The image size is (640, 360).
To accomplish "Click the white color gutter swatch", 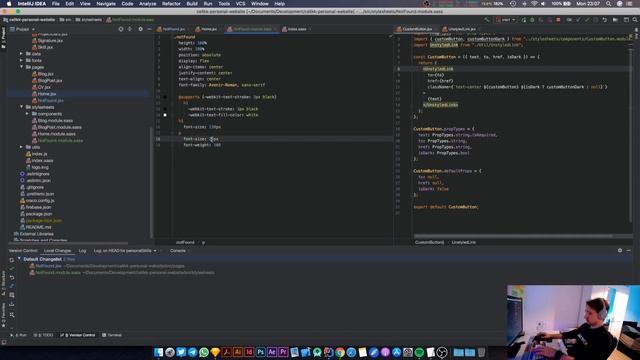I will [165, 115].
